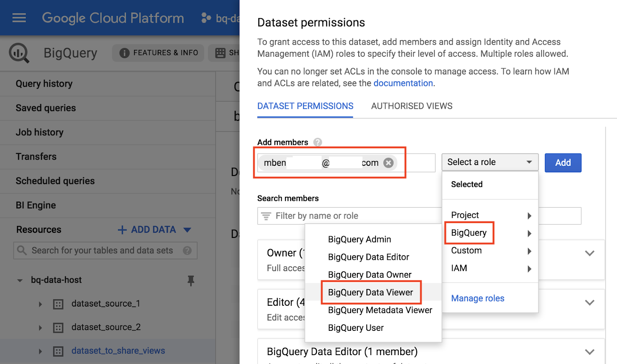
Task: Open the hamburger navigation menu
Action: pos(19,18)
